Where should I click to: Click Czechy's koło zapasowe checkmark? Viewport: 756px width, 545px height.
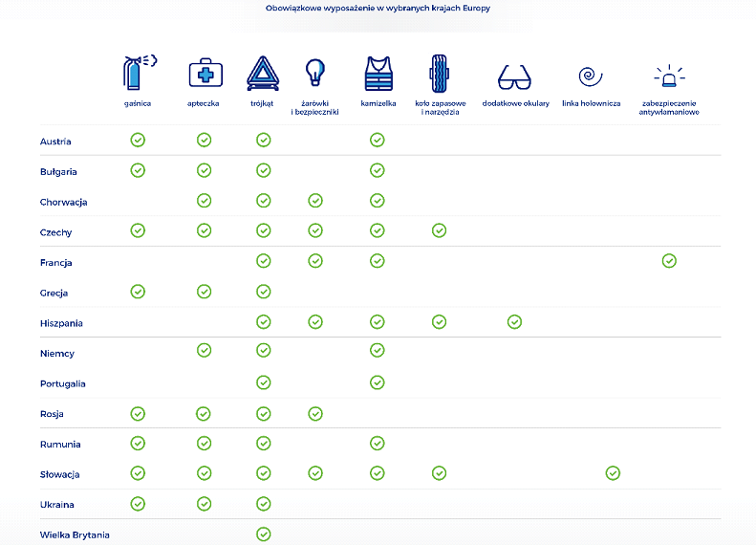tap(439, 230)
